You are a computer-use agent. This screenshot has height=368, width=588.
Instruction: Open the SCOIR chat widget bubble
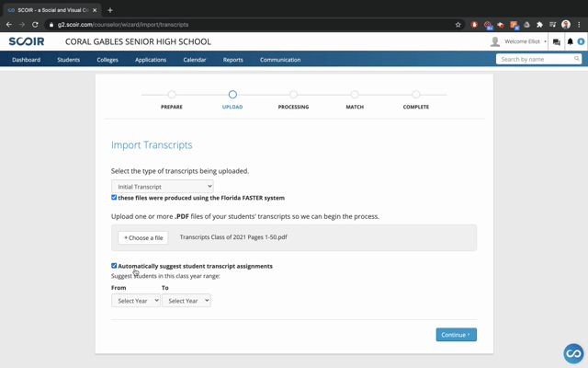(573, 353)
